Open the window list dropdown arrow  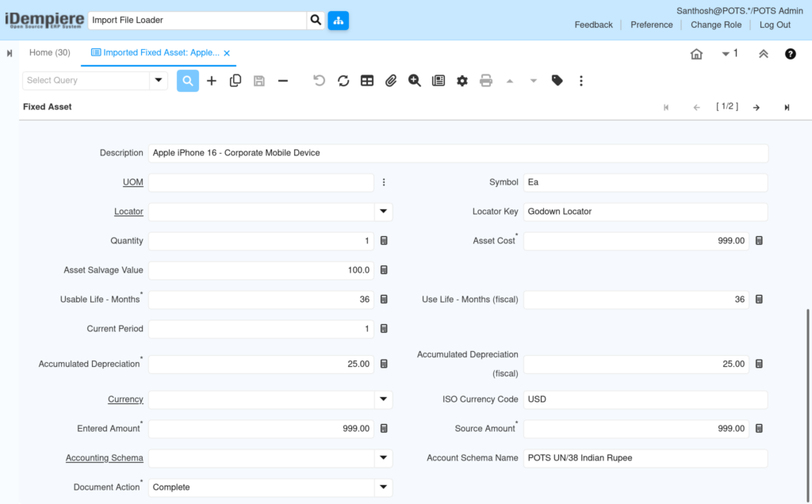[x=726, y=54]
